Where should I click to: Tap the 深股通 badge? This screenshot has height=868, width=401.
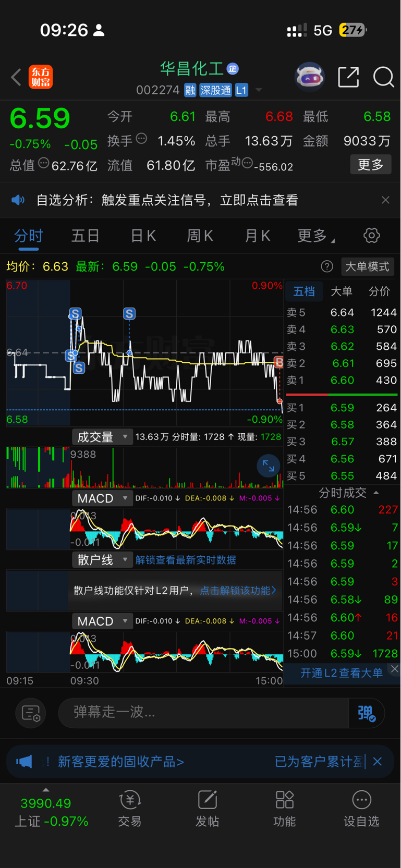215,90
